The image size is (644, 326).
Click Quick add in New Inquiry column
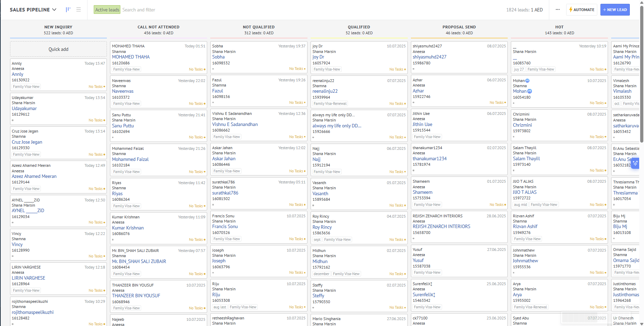click(x=58, y=49)
